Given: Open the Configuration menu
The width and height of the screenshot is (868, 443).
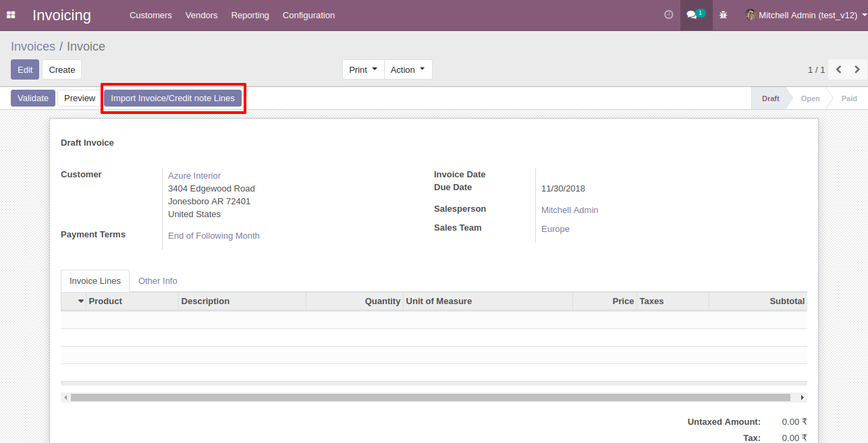Looking at the screenshot, I should point(308,15).
